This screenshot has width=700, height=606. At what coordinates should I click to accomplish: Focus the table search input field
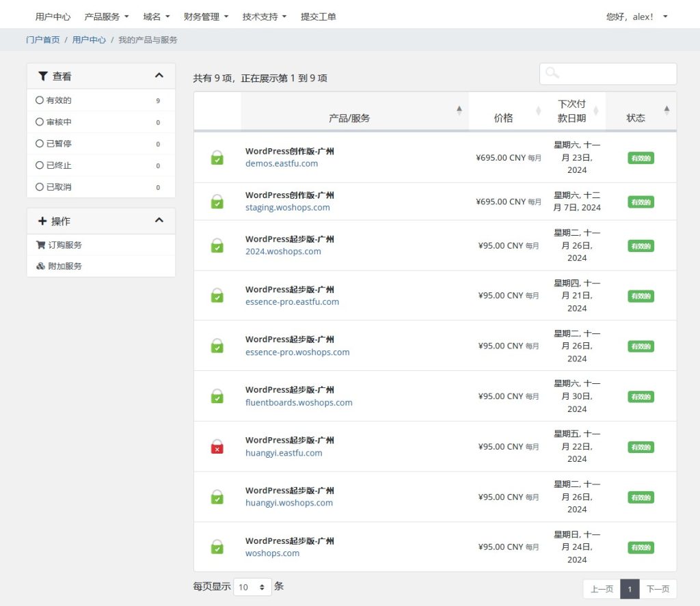(x=608, y=74)
